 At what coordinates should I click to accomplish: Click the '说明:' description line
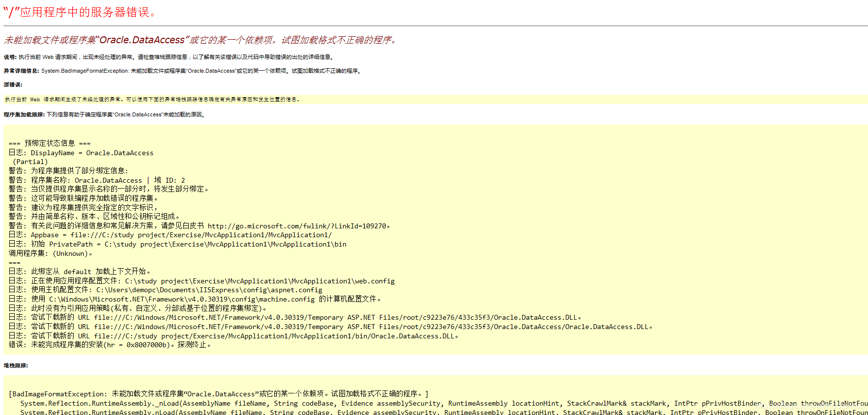[170, 57]
